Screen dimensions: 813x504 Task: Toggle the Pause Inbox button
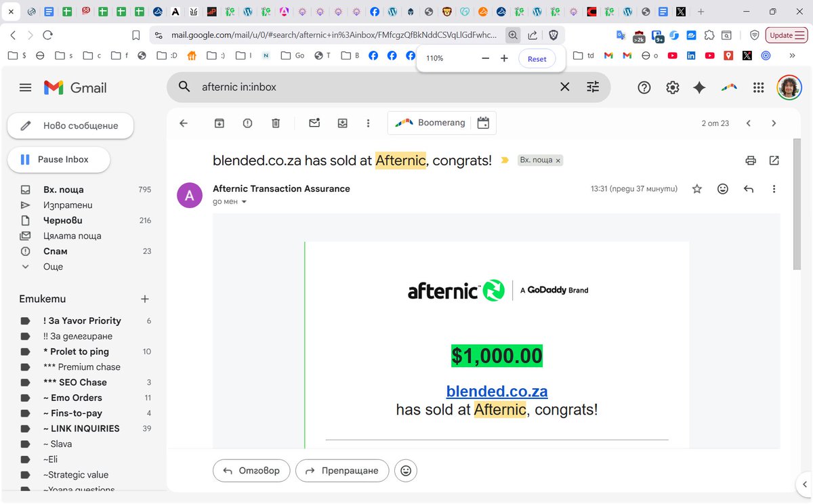pyautogui.click(x=59, y=159)
